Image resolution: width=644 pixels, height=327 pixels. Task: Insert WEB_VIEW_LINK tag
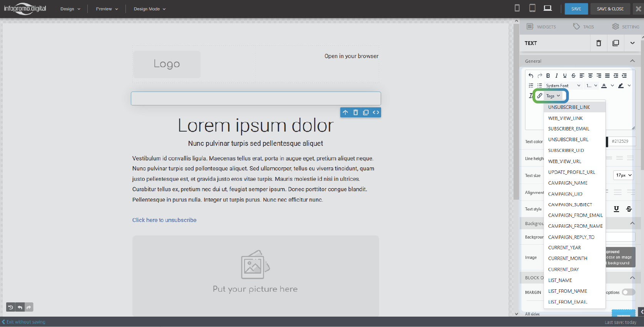(574, 118)
